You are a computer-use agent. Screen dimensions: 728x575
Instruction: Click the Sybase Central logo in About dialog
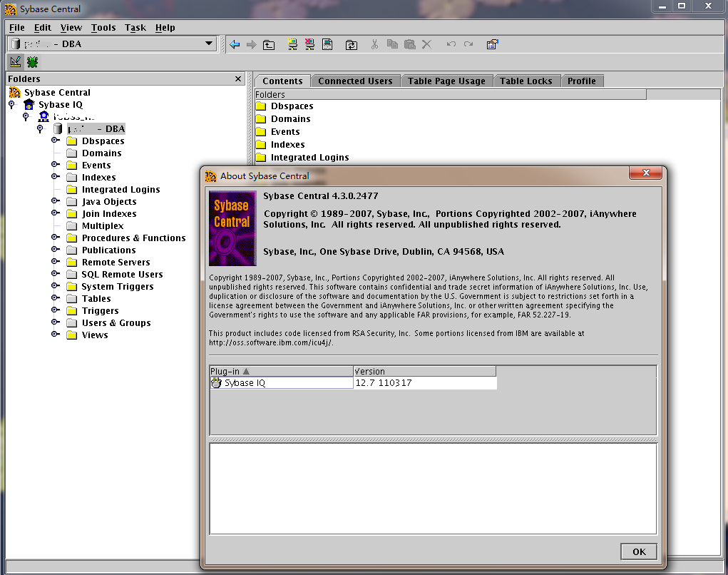click(232, 228)
